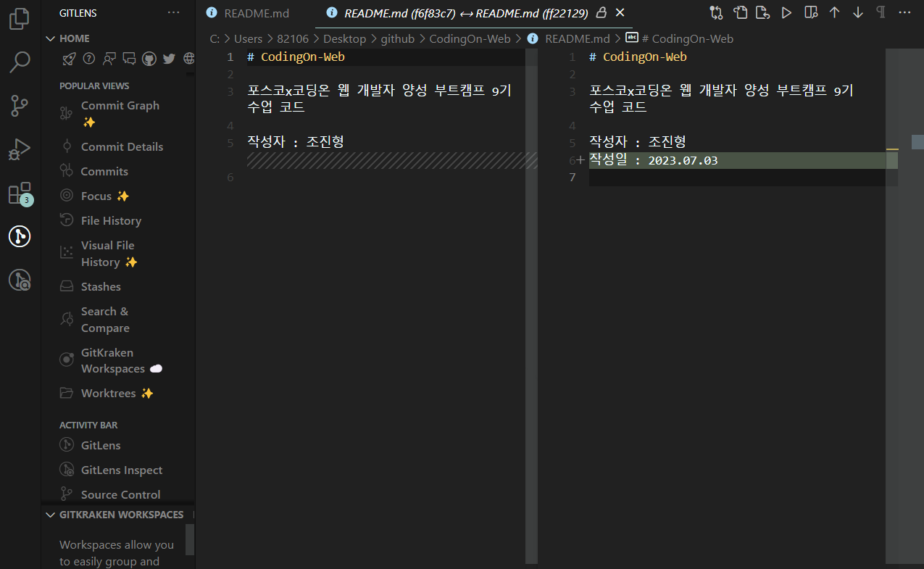Click '# CodingOn-Web' heading in right pane
The image size is (924, 569).
(x=638, y=57)
